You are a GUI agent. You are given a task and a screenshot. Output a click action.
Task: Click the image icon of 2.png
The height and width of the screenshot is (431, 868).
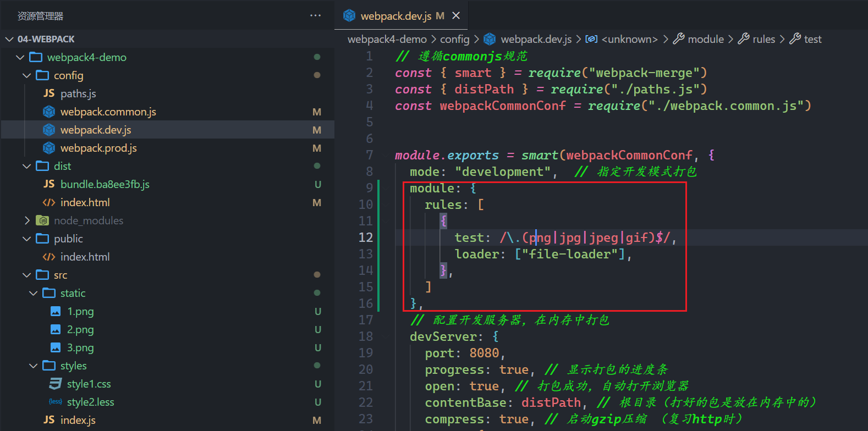[56, 329]
